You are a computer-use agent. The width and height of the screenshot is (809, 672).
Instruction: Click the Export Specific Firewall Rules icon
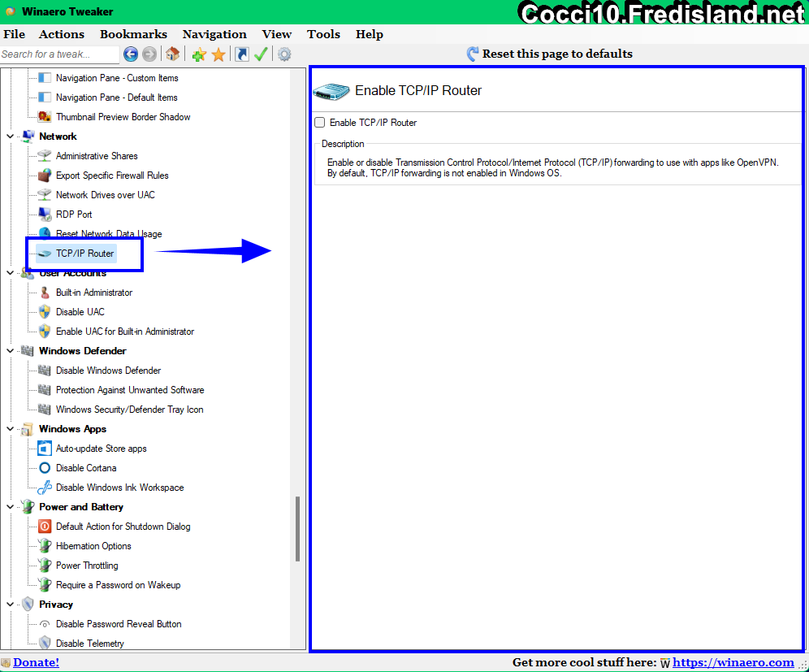pos(45,176)
